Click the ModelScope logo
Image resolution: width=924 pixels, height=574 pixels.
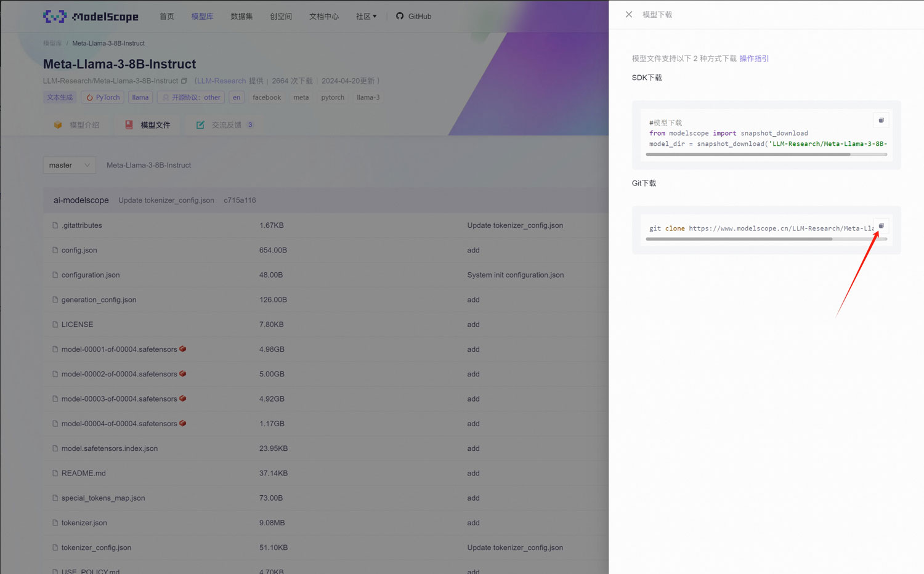tap(91, 16)
